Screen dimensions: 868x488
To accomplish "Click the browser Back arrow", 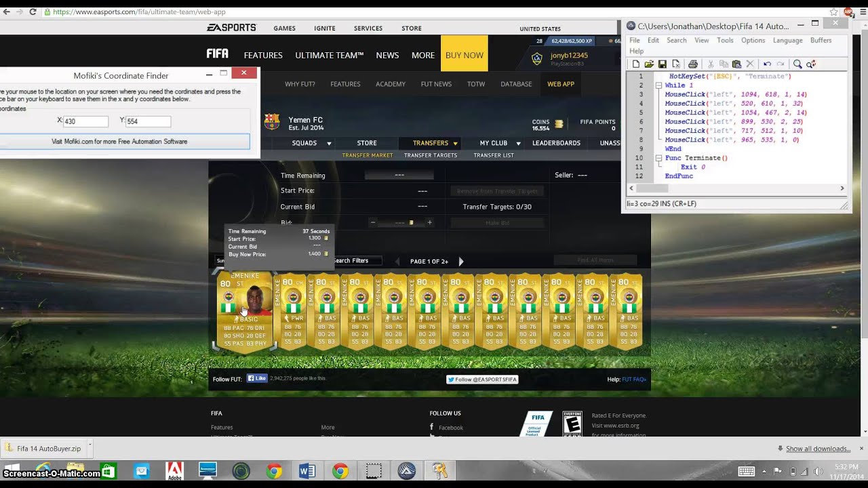I will click(7, 12).
